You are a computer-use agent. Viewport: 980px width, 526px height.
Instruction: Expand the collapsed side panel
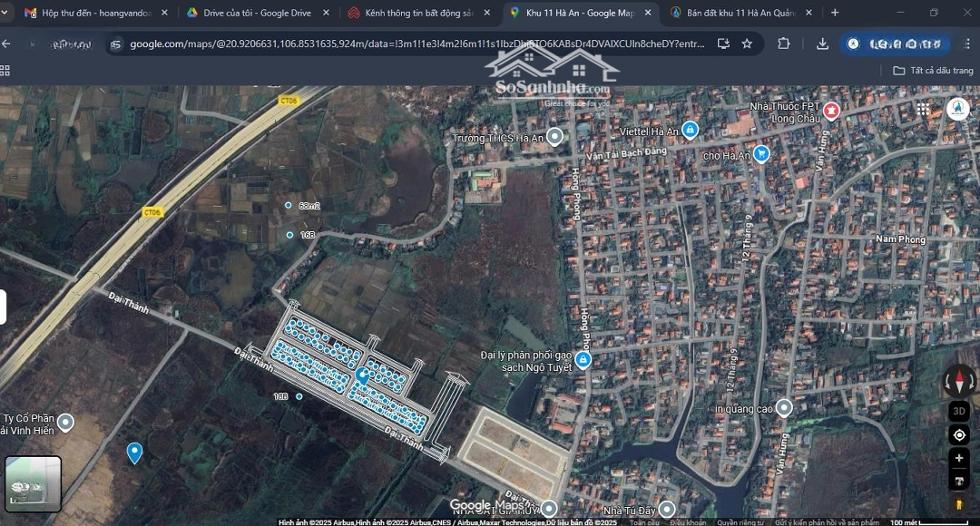[3, 307]
